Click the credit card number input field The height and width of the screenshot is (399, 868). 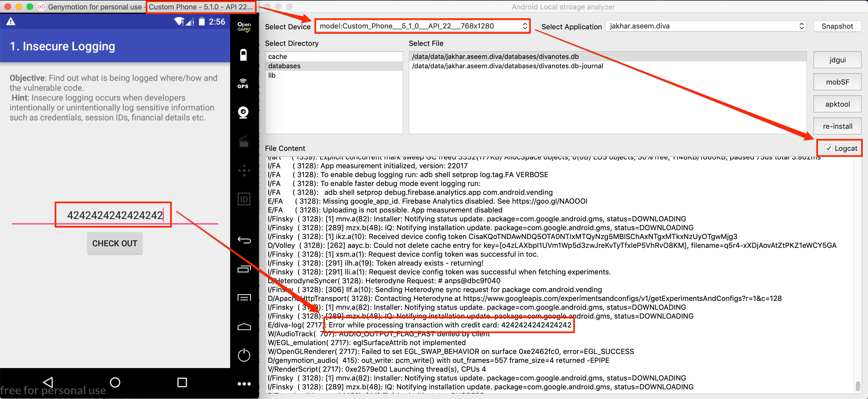point(115,215)
